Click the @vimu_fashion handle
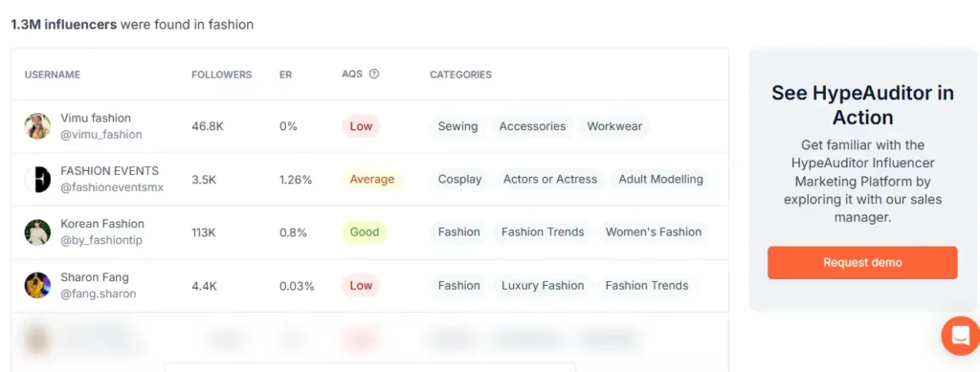 coord(101,134)
